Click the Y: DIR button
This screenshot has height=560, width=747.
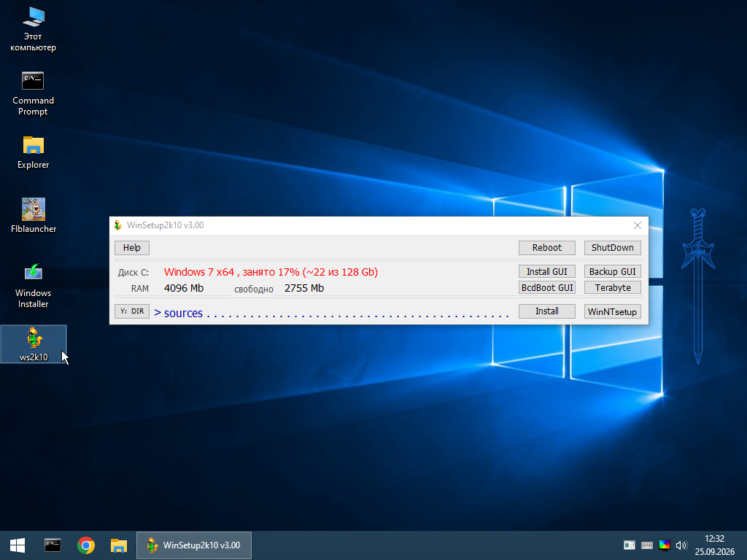pos(132,311)
